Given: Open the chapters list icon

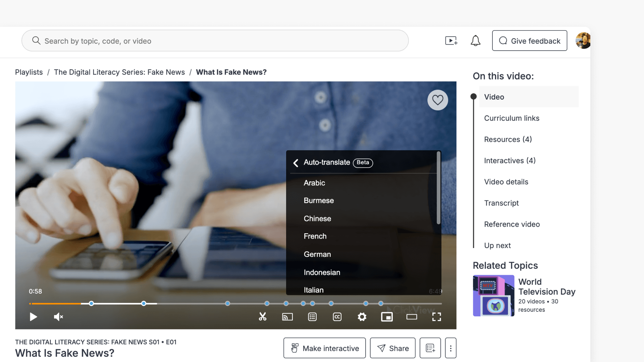Looking at the screenshot, I should (x=312, y=317).
